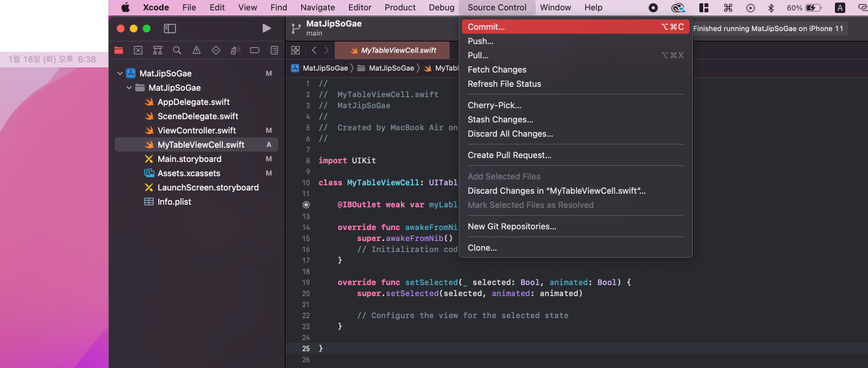Image resolution: width=868 pixels, height=368 pixels.
Task: Click the circled play menu bar icon
Action: click(751, 8)
